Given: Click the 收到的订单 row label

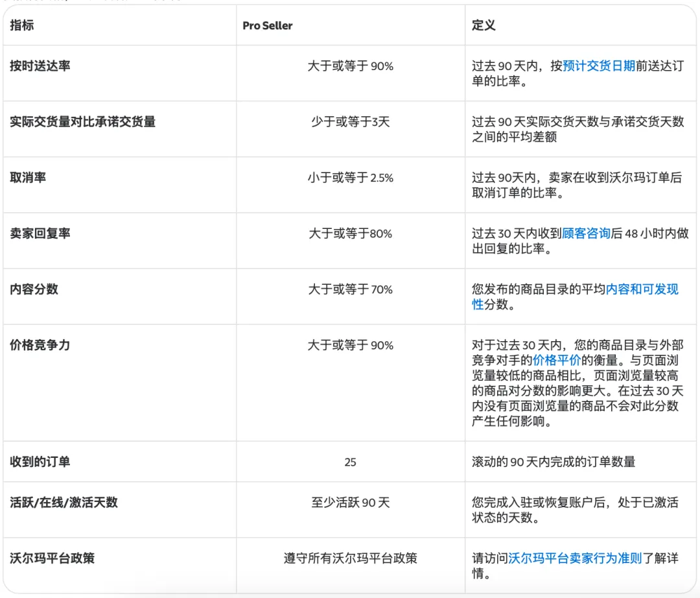Looking at the screenshot, I should coord(40,462).
